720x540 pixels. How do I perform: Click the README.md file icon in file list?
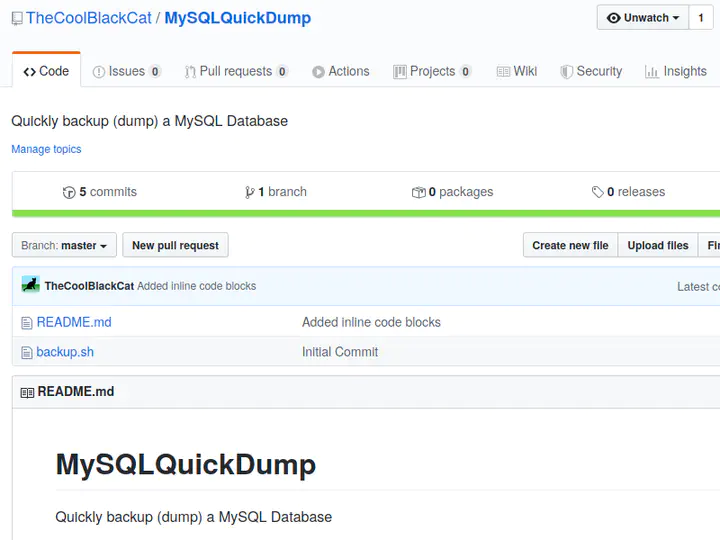[x=27, y=323]
